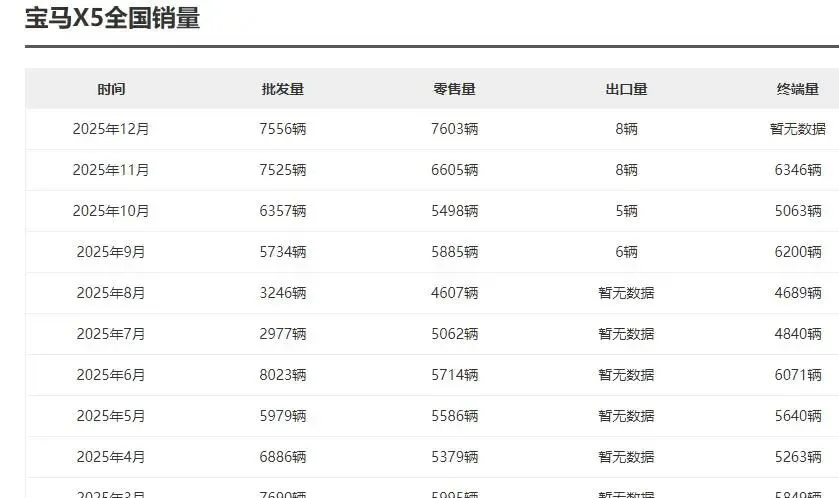Select retail value 5379辆
Viewport: 839px width, 498px height.
click(454, 457)
